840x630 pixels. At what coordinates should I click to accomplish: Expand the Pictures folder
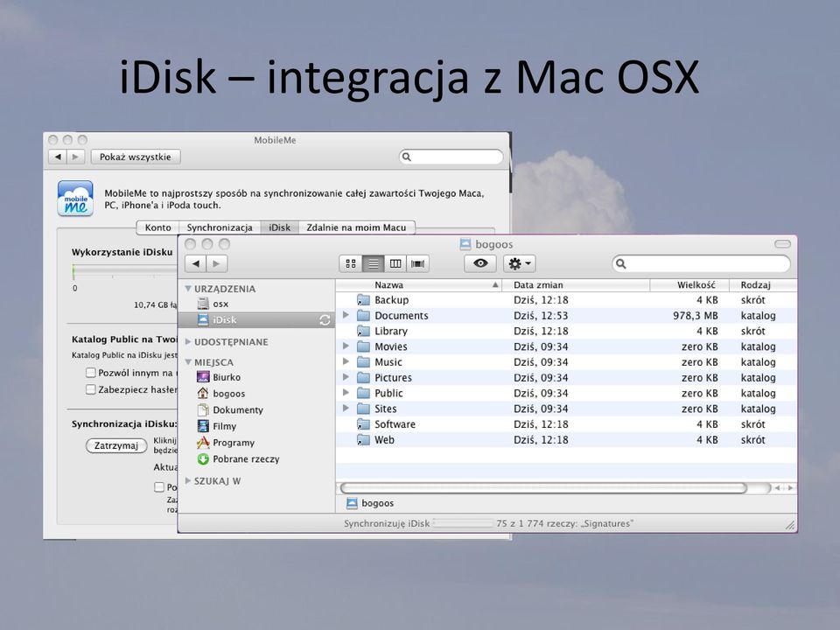pos(346,377)
